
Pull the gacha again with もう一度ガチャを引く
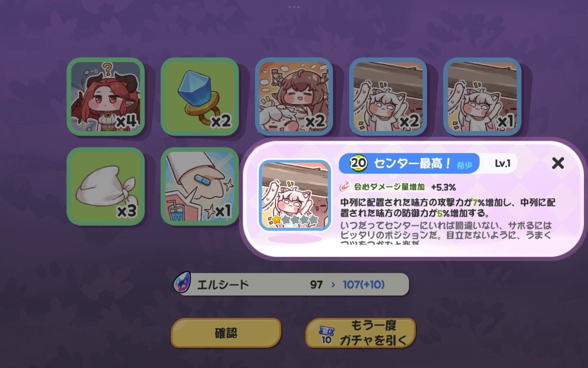(x=361, y=333)
